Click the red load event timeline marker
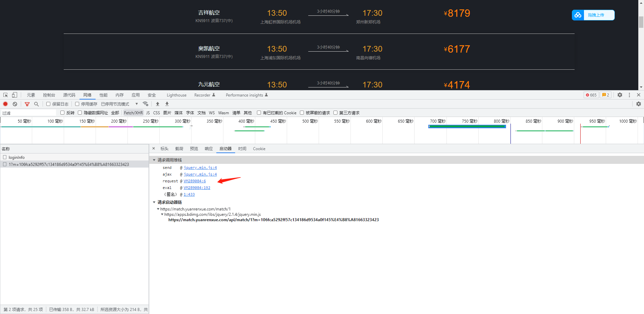This screenshot has height=314, width=644. coord(580,133)
